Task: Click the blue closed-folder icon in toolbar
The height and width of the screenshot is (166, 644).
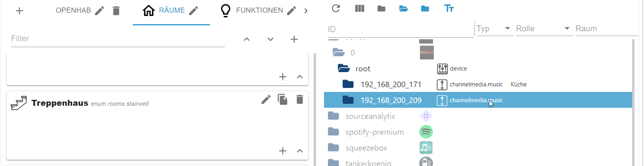Action: 425,9
